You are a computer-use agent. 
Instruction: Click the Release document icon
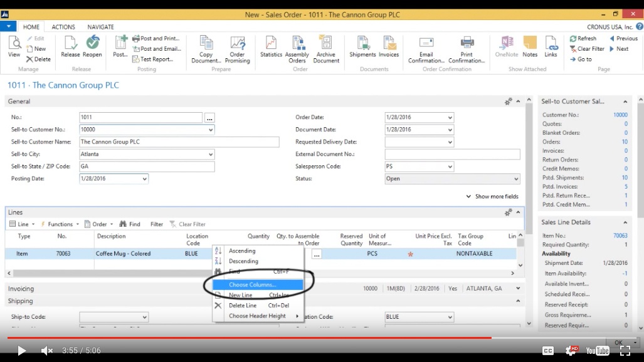[x=70, y=46]
